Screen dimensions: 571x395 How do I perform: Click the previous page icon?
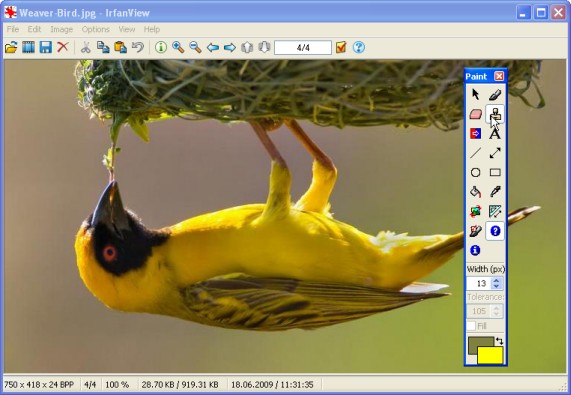[247, 47]
